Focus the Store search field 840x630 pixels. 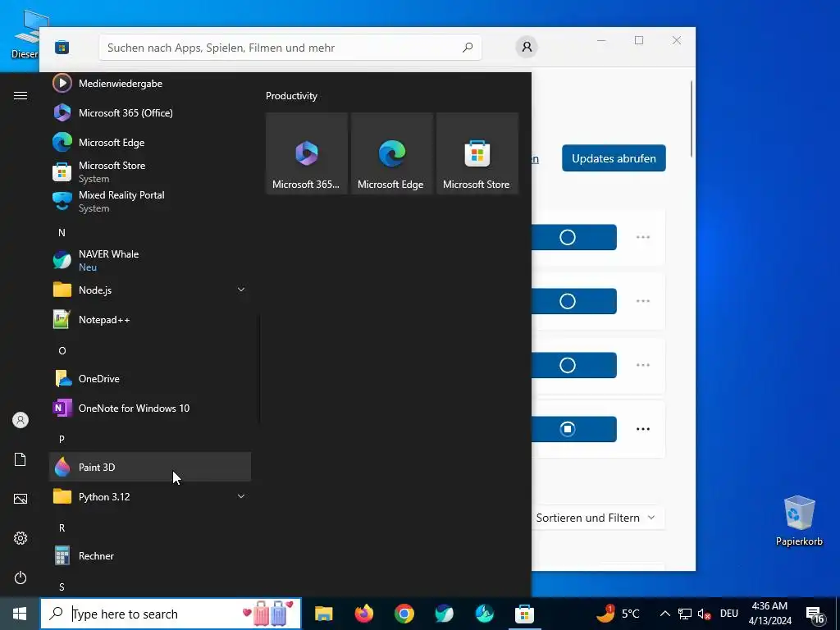point(290,48)
